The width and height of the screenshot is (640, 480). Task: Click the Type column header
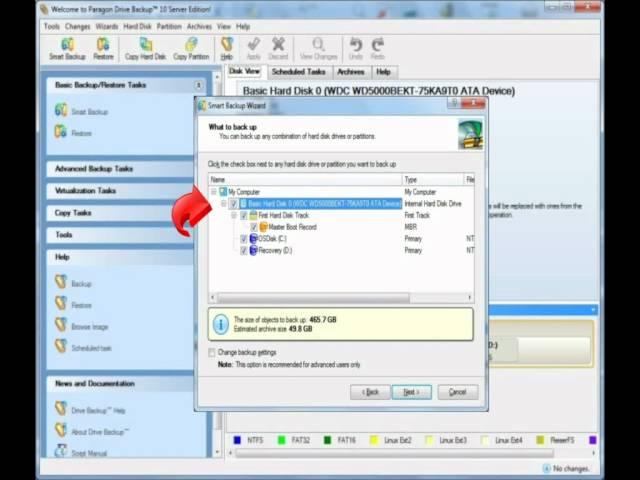433,179
